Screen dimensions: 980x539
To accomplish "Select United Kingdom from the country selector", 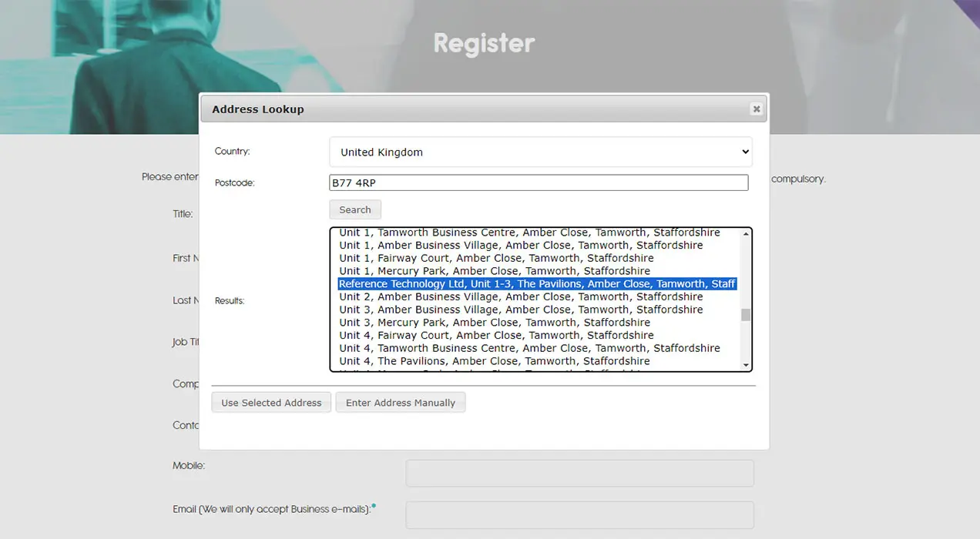I will 540,152.
